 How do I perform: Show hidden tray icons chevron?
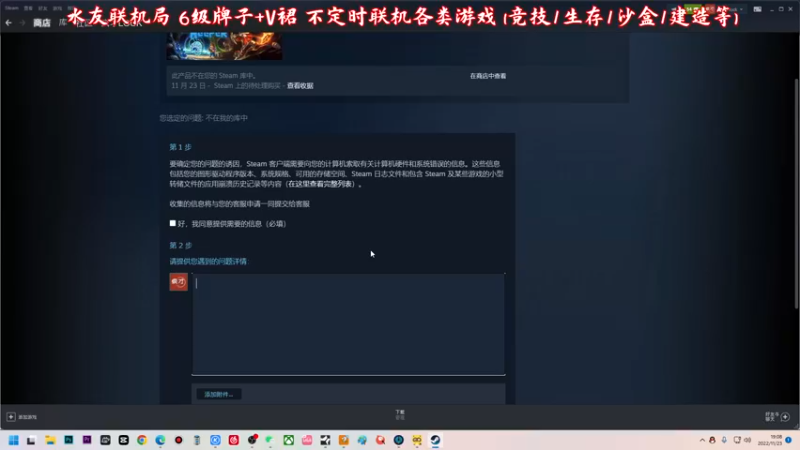[x=702, y=440]
